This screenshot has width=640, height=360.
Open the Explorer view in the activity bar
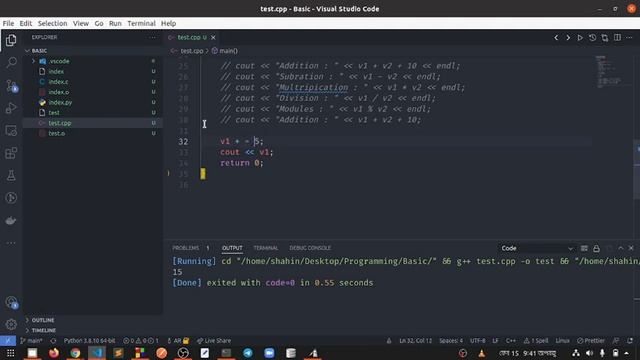(x=11, y=40)
